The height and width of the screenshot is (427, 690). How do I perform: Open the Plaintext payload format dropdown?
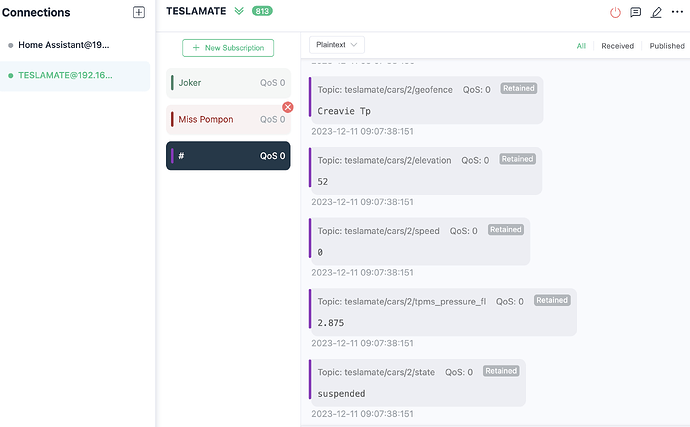(x=337, y=45)
